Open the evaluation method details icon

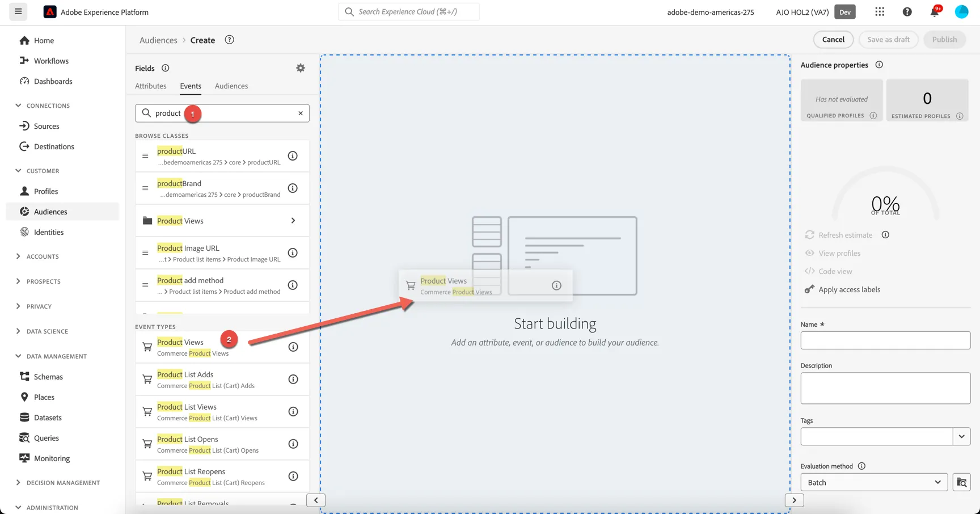point(962,482)
